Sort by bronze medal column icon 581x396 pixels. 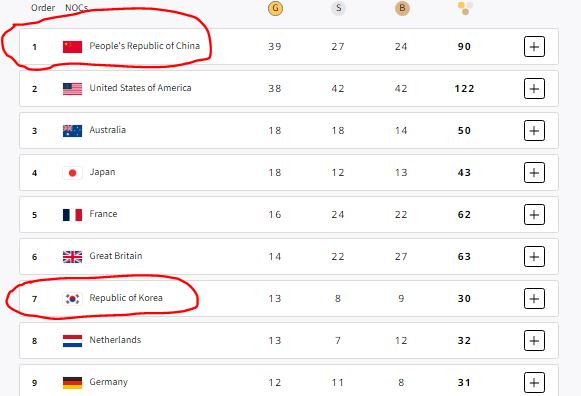coord(402,8)
